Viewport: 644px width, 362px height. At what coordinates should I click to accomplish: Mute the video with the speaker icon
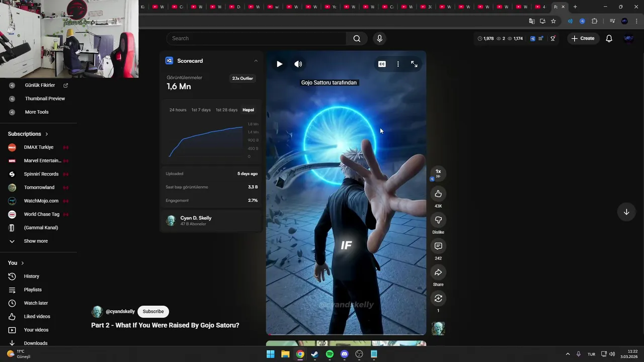click(x=298, y=64)
